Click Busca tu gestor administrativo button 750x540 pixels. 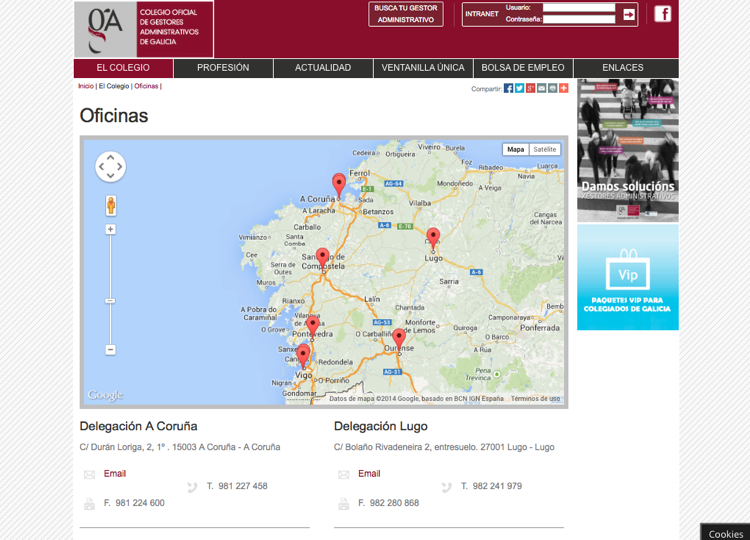(406, 14)
